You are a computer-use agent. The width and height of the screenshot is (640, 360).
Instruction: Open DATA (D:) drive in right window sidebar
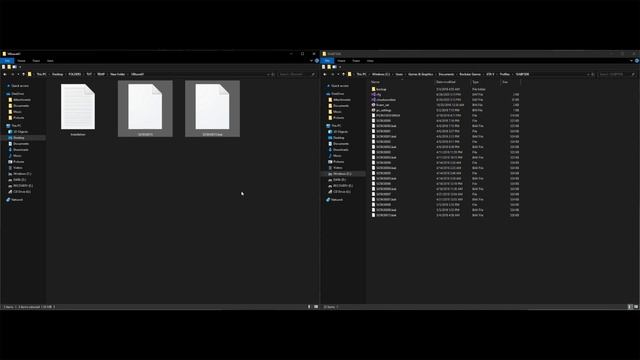tap(337, 180)
